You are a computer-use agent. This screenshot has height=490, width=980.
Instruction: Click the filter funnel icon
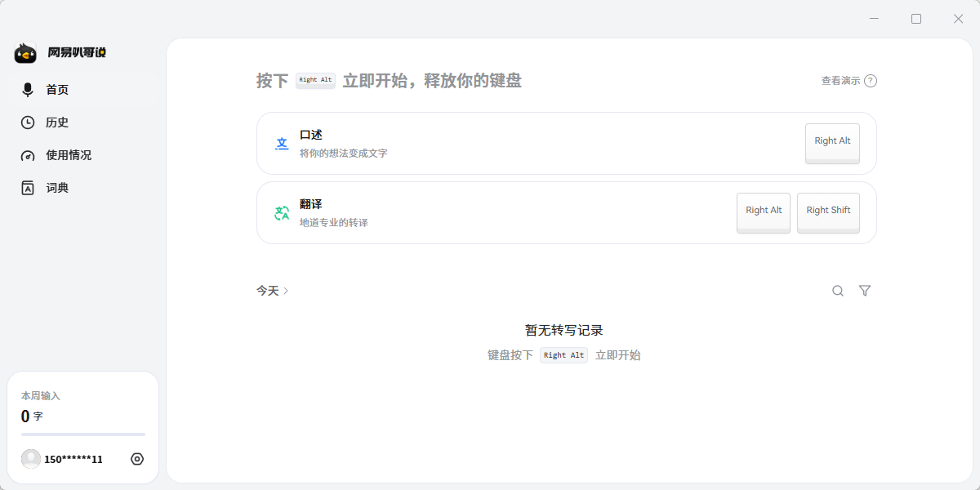pos(865,291)
